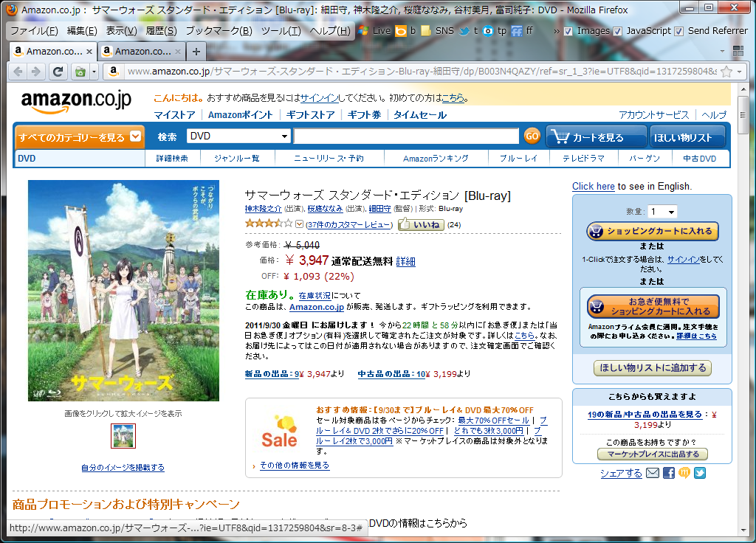Open the SNS bookmarks folder

coord(437,31)
